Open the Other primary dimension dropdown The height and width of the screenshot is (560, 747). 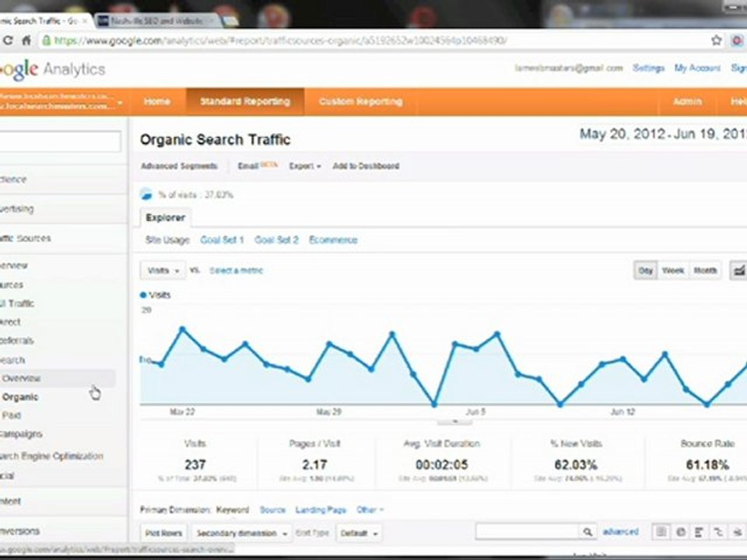pyautogui.click(x=370, y=510)
